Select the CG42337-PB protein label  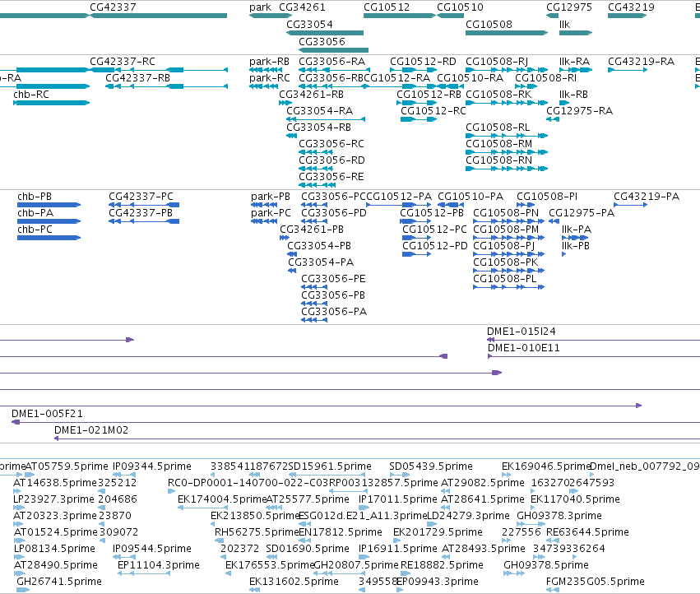point(141,213)
